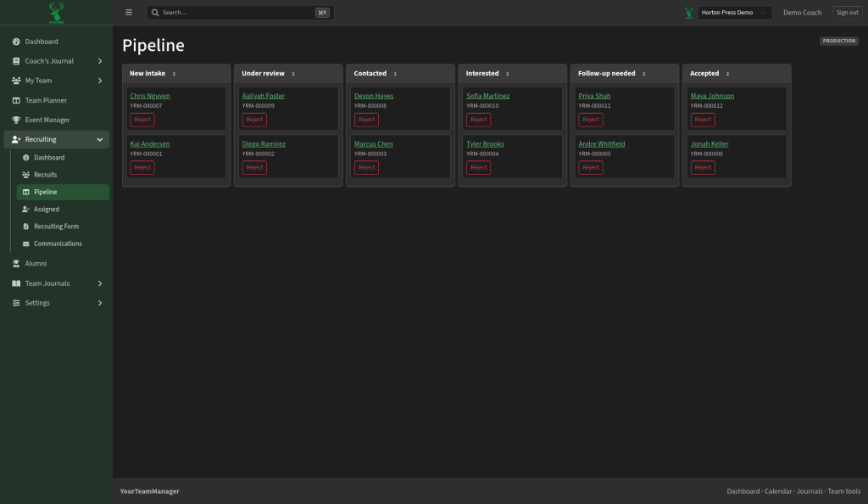This screenshot has height=504, width=868.
Task: Click the Sign out button
Action: point(847,12)
